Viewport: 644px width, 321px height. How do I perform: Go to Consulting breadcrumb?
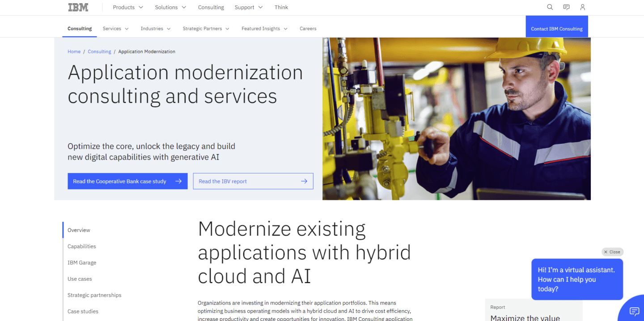pos(99,51)
